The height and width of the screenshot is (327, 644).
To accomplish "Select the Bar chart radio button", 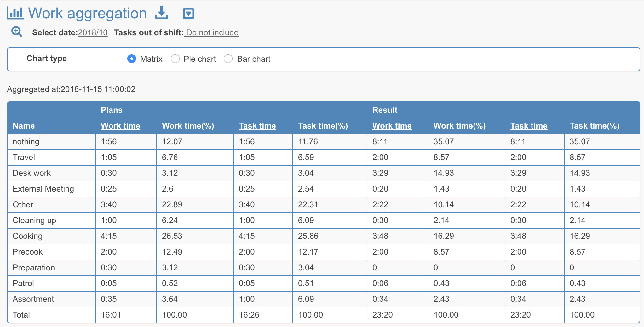I will pyautogui.click(x=228, y=59).
